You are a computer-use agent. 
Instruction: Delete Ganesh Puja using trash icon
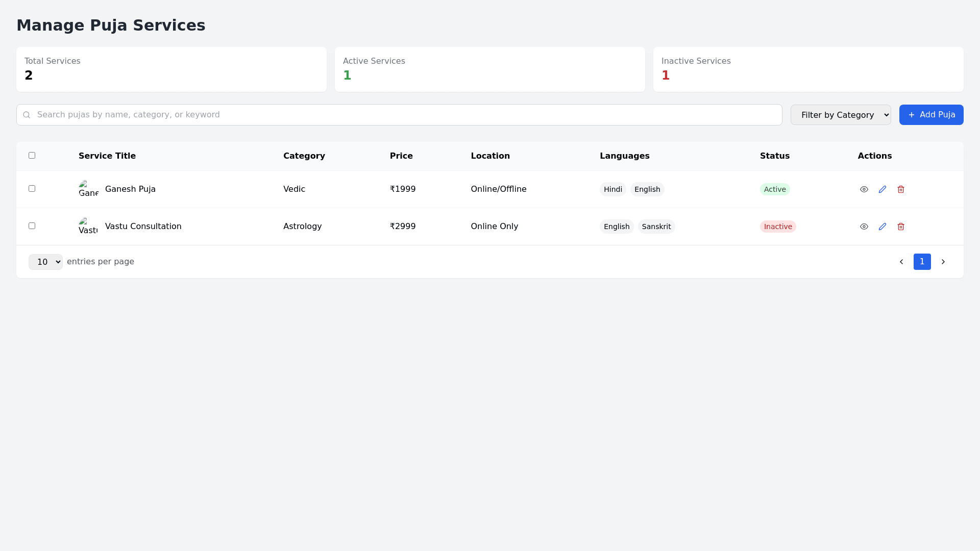[900, 189]
